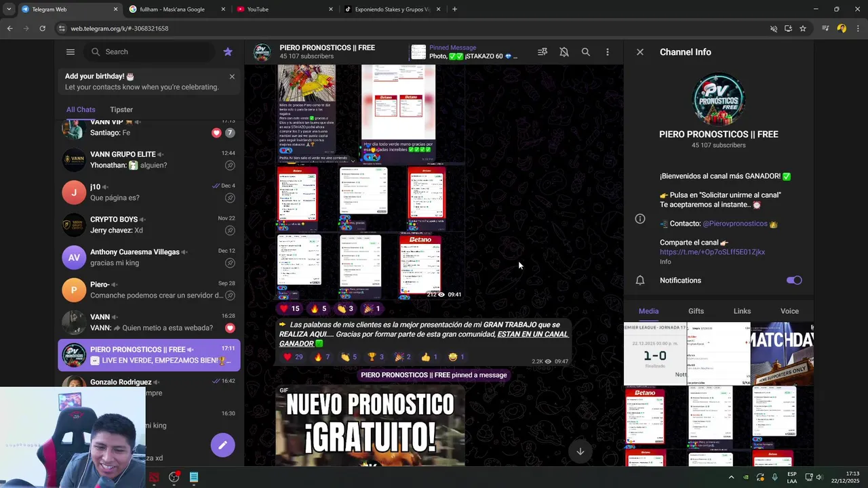Open the browser three-dot menu
This screenshot has width=868, height=488.
[858, 28]
